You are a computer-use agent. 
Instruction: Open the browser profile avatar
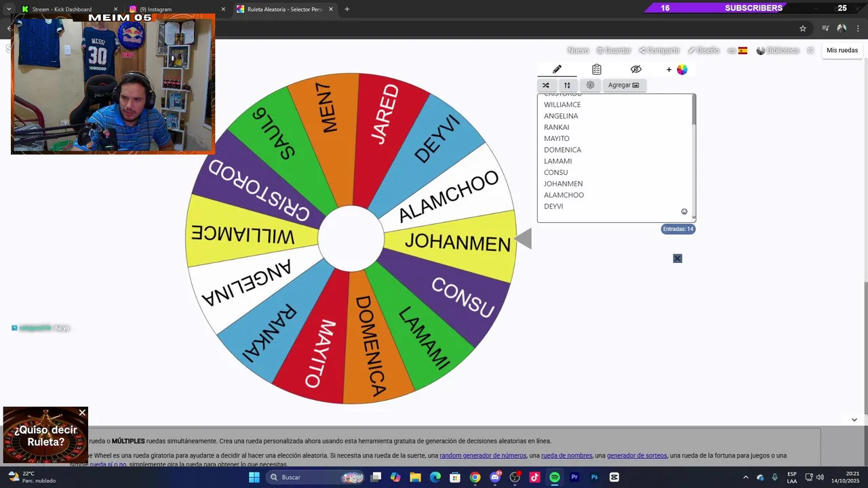[842, 28]
